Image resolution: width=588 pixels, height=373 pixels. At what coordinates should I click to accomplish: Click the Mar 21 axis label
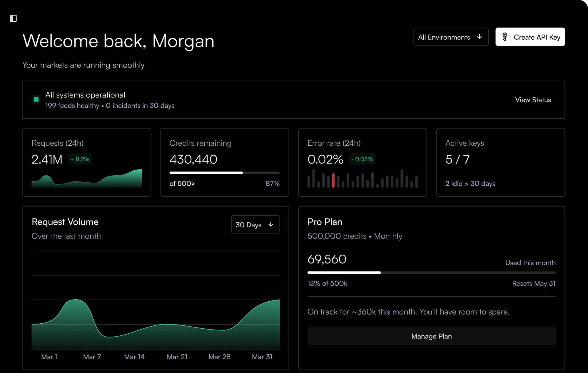click(177, 357)
